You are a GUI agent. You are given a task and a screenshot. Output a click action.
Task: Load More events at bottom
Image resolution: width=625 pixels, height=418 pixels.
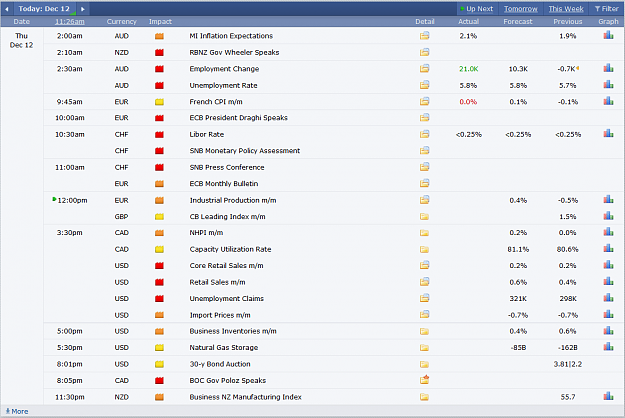[17, 411]
